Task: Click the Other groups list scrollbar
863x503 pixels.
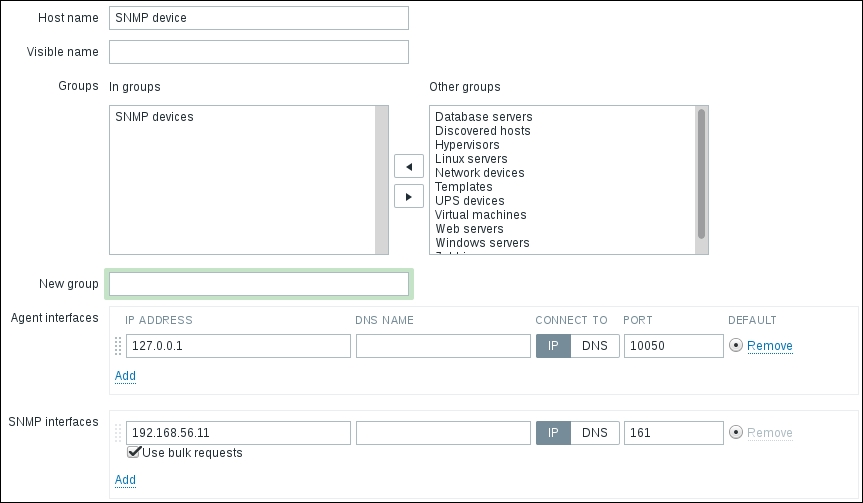Action: coord(702,180)
